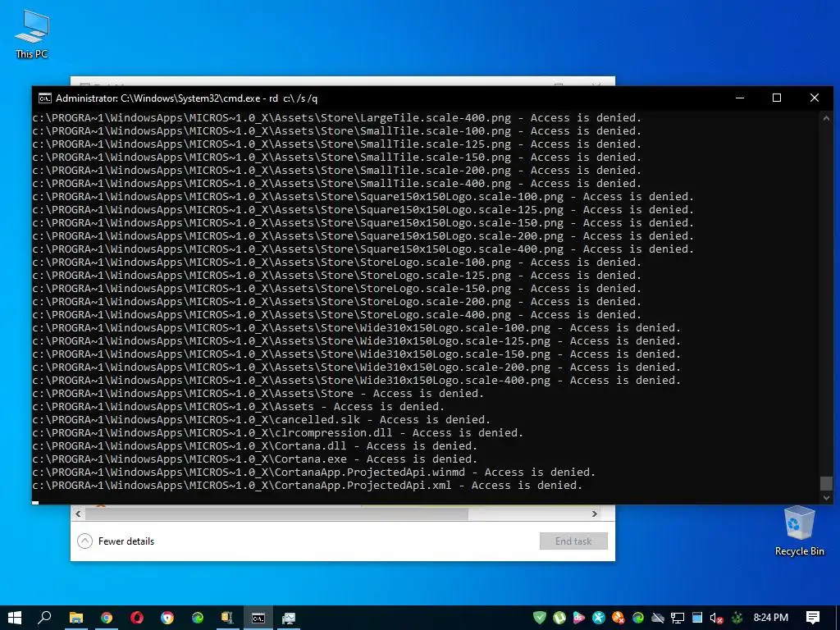Click the teal person figure tray icon

click(598, 618)
